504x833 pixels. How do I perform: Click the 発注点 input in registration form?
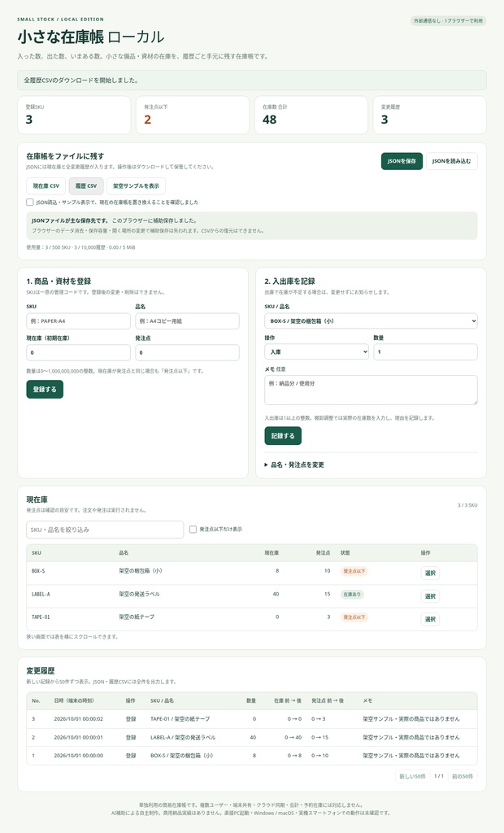(x=187, y=352)
